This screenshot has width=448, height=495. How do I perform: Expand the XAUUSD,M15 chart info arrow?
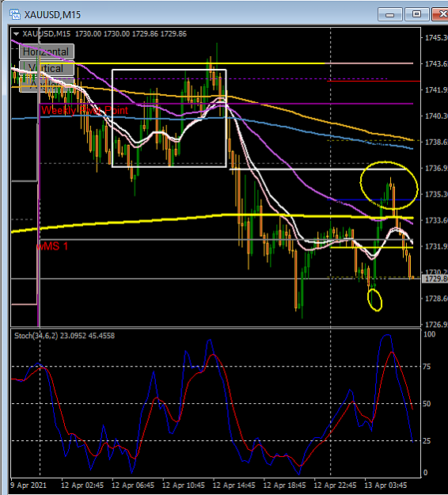click(x=16, y=34)
